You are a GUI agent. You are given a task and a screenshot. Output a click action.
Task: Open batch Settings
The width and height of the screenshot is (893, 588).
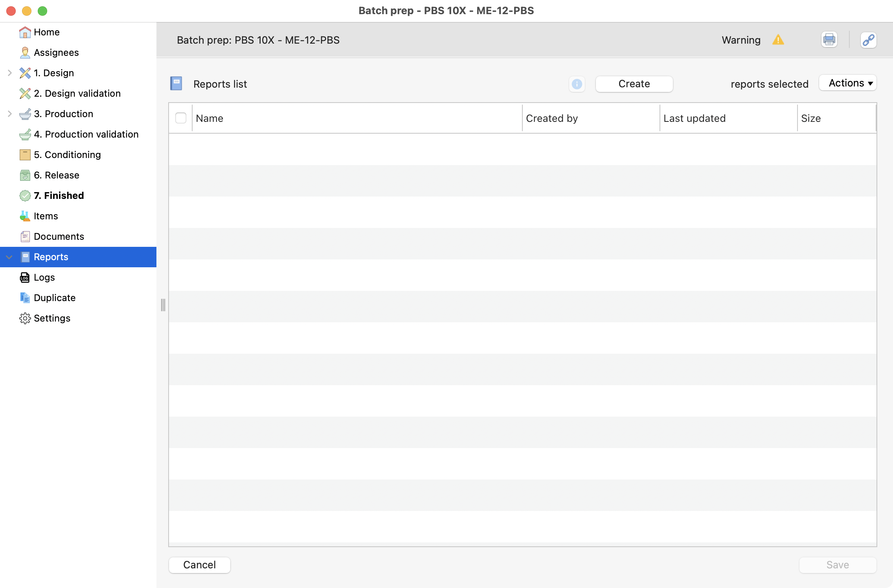(52, 318)
